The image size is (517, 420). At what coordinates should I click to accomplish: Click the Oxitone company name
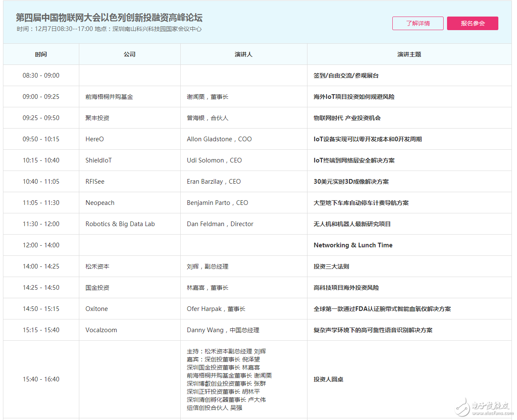coord(97,309)
